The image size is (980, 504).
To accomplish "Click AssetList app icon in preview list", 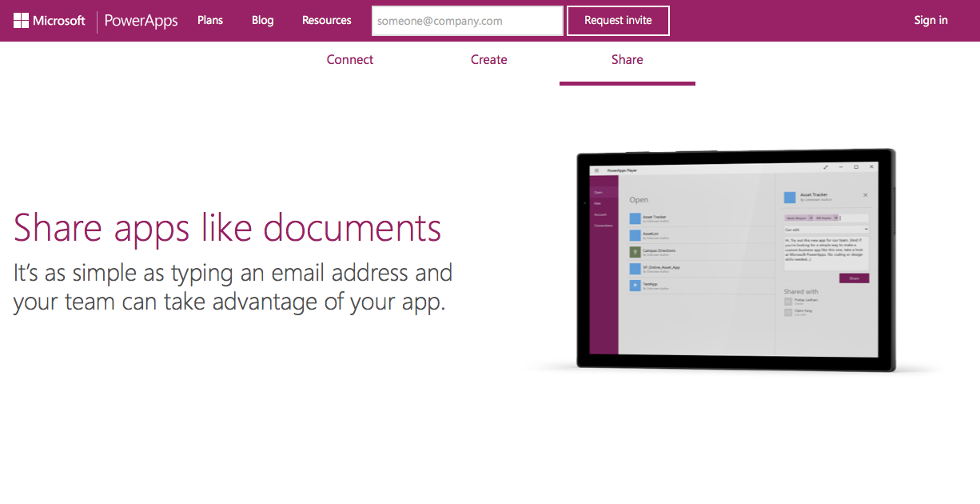I will point(635,235).
